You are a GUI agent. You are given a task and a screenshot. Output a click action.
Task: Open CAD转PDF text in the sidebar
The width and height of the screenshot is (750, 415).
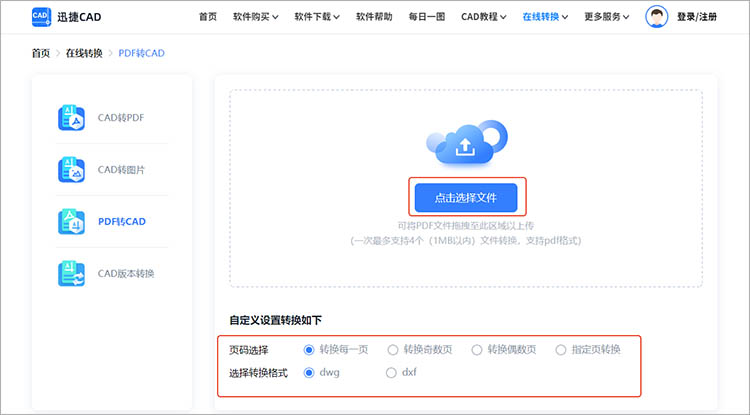121,118
